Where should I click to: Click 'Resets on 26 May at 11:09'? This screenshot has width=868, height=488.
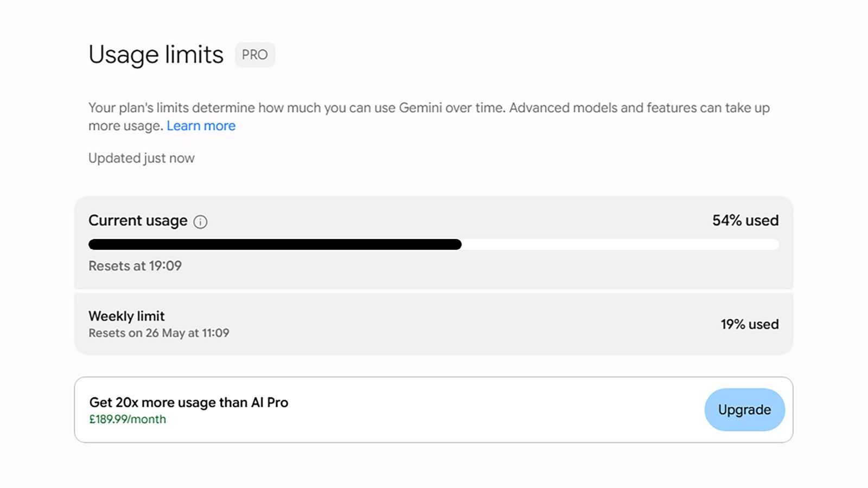[159, 333]
